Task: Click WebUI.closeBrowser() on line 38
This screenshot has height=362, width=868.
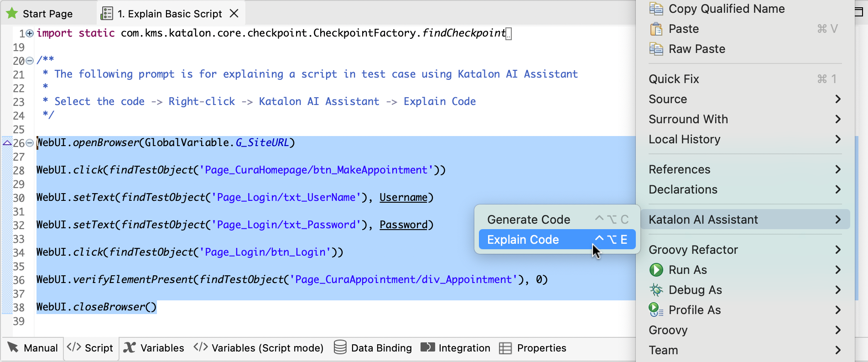Action: pos(96,307)
